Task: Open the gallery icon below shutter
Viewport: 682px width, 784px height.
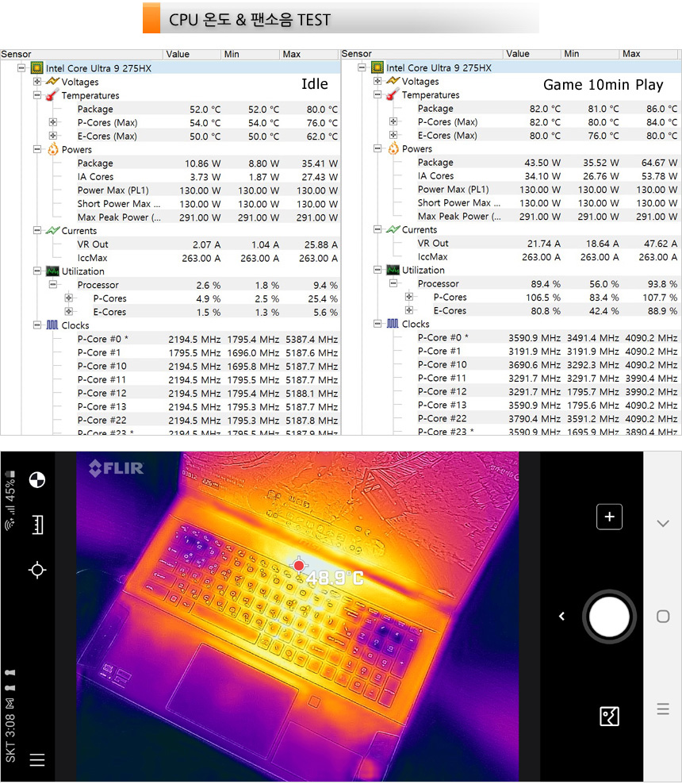Action: coord(609,717)
